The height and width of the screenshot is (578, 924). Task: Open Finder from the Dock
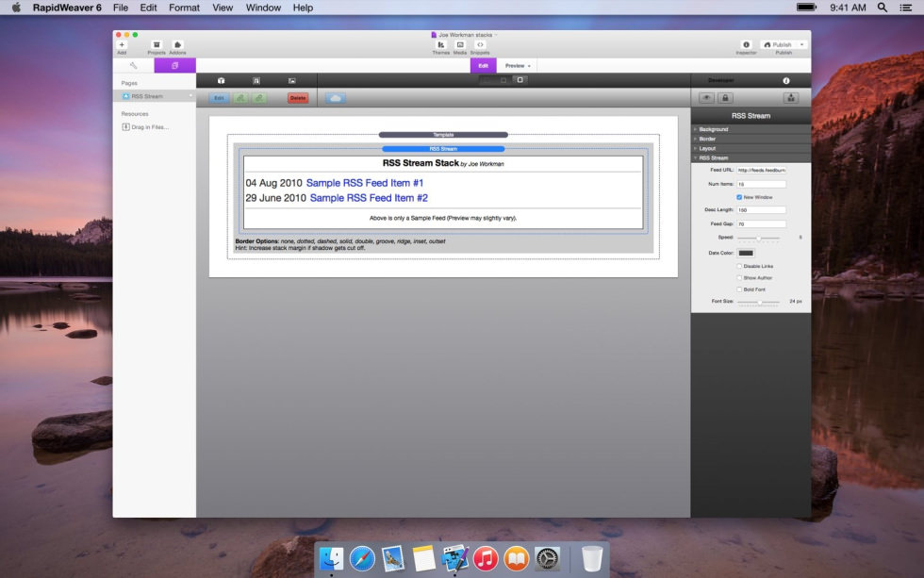331,558
